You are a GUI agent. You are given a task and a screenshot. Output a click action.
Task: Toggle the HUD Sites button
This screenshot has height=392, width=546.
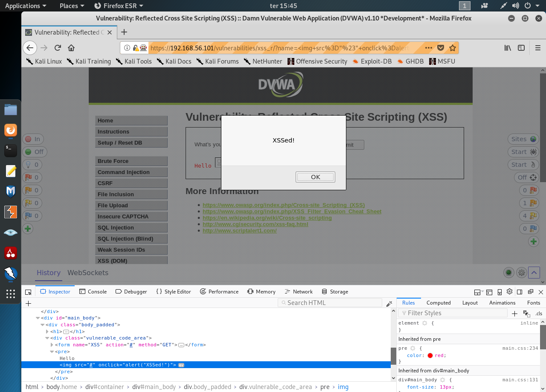pyautogui.click(x=523, y=139)
